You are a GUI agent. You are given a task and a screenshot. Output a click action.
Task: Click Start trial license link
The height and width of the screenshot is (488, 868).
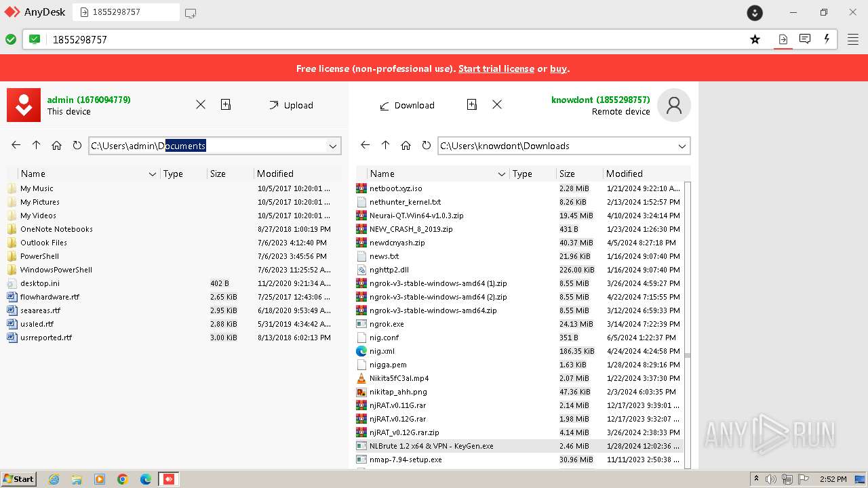[x=496, y=68]
